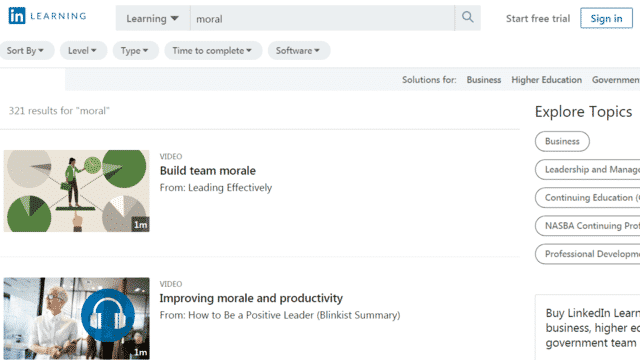Open the Higher Education solutions link
Viewport: 640px width, 360px height.
[547, 80]
